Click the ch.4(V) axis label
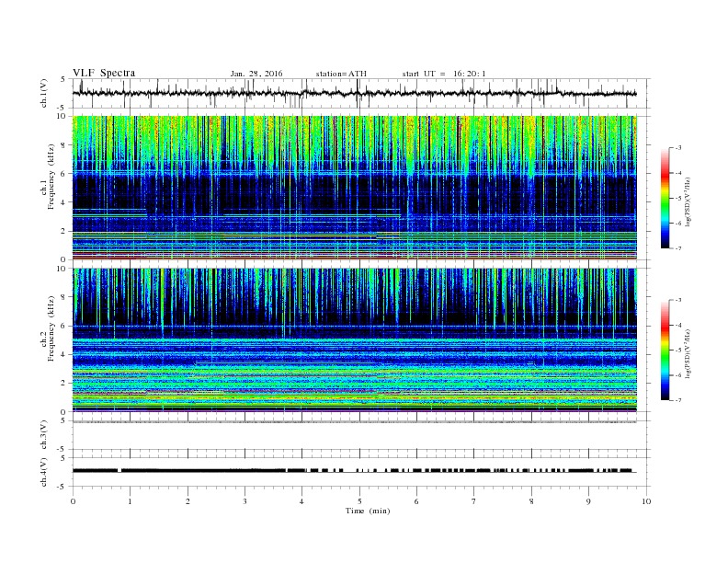Screen dimensions: 728x563 tap(44, 472)
